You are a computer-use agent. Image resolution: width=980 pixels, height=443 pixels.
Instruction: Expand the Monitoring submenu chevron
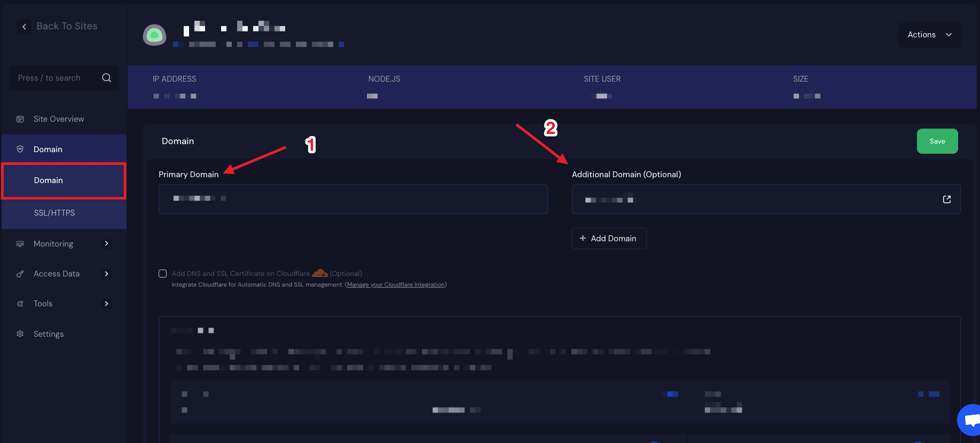pyautogui.click(x=107, y=244)
